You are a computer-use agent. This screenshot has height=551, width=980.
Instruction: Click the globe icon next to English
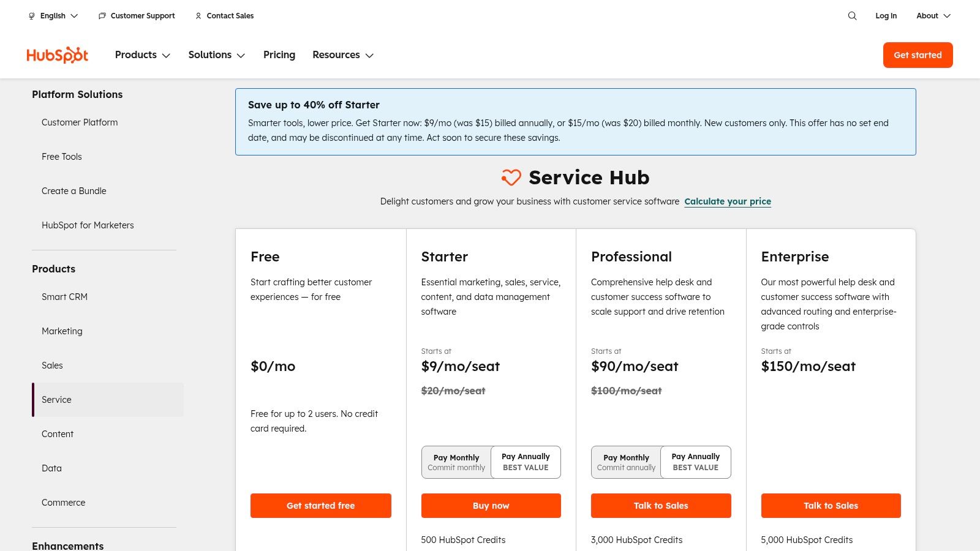tap(31, 16)
